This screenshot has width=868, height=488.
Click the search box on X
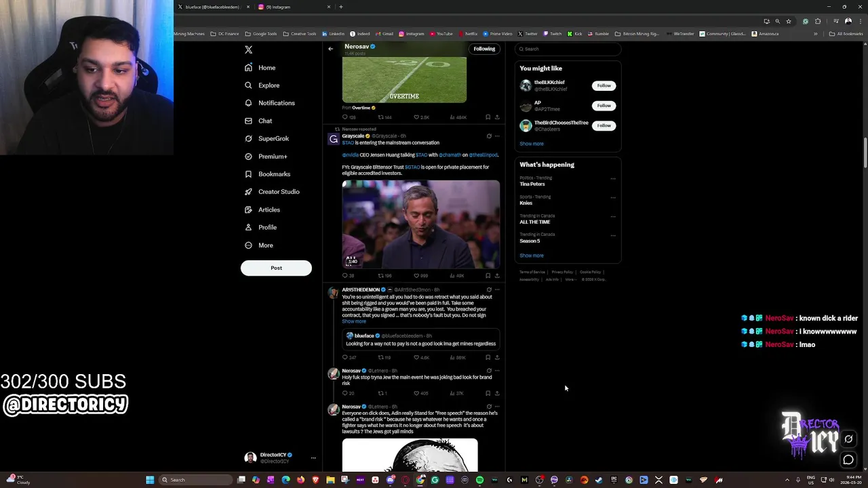pos(568,49)
